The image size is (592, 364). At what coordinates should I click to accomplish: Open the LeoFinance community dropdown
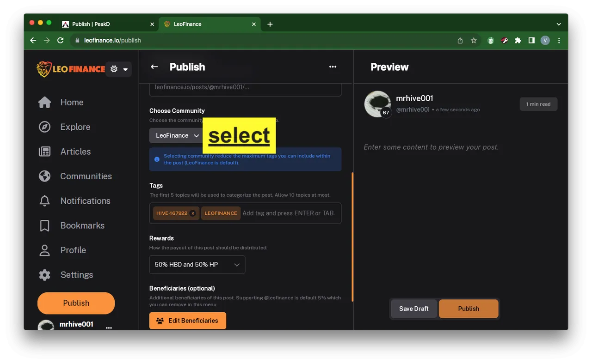point(177,135)
